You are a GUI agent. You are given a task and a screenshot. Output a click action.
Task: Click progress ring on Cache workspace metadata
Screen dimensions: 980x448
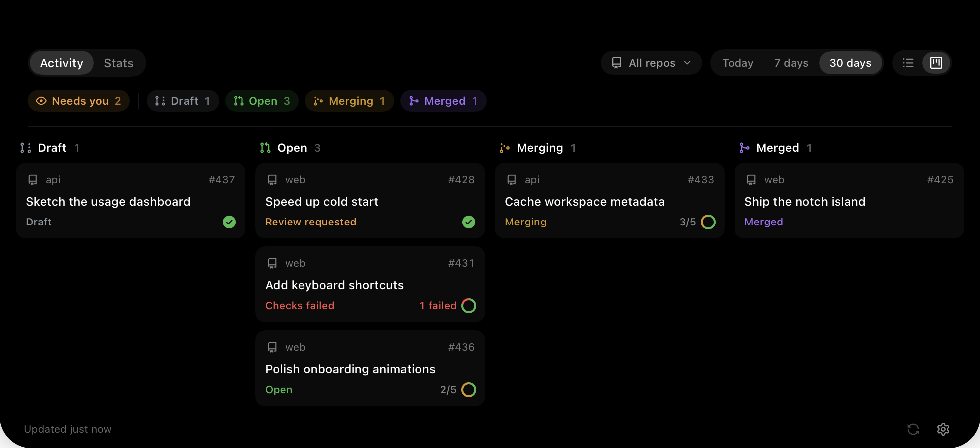click(708, 222)
